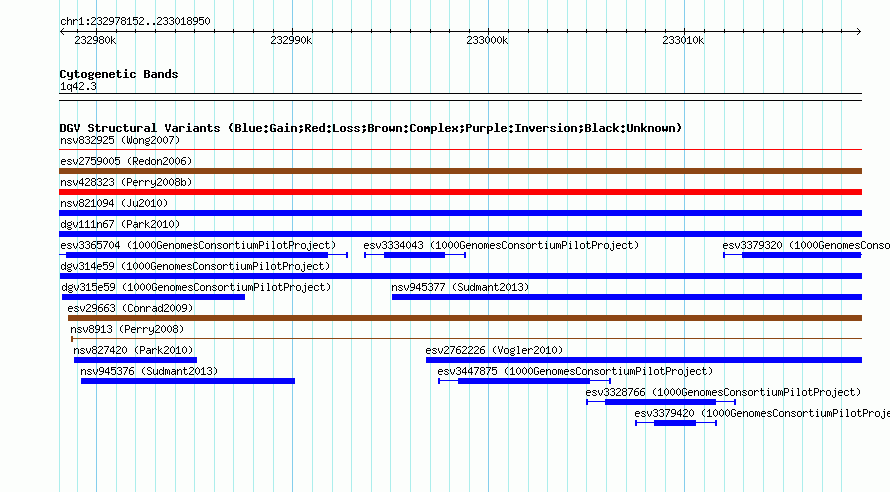This screenshot has height=492, width=890.
Task: Click the blue bar under esv3334043
Action: (x=414, y=255)
